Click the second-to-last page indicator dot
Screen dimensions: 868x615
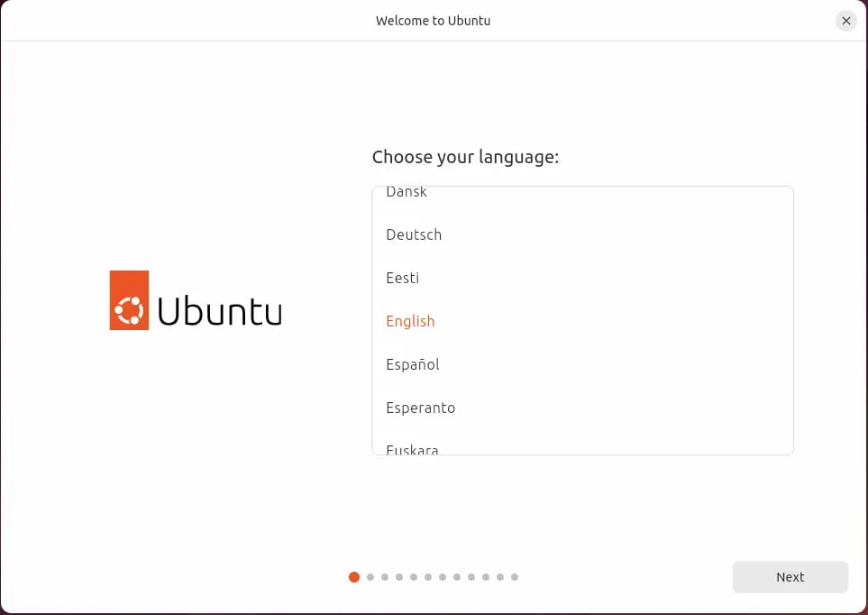tap(499, 577)
